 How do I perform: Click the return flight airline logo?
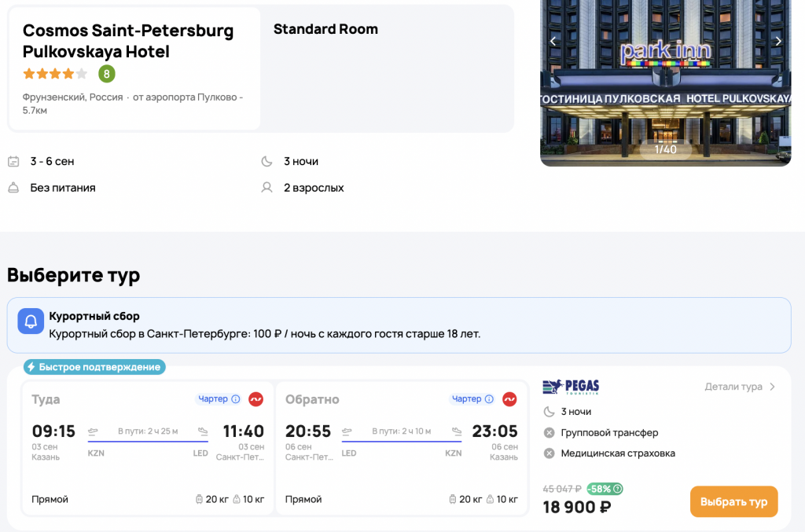509,399
